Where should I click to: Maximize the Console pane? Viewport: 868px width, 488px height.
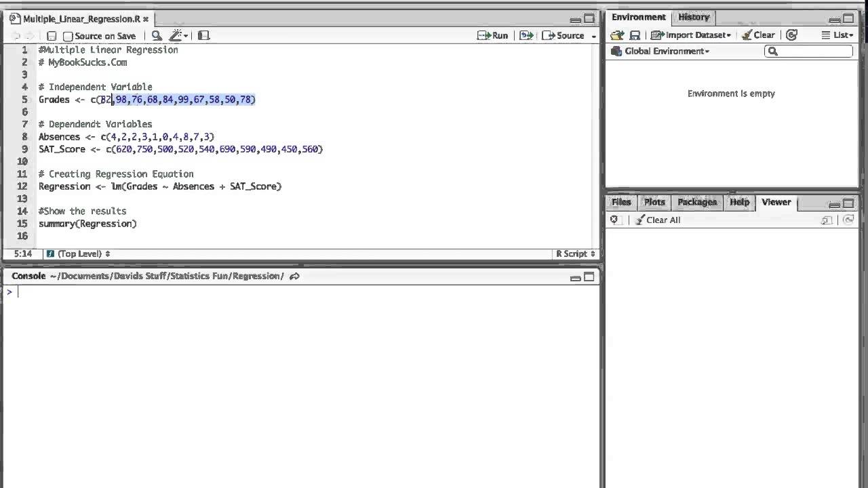(x=589, y=277)
